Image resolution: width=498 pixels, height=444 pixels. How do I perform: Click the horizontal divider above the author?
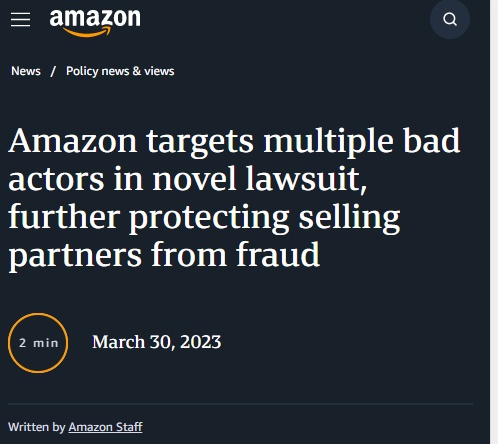(240, 404)
